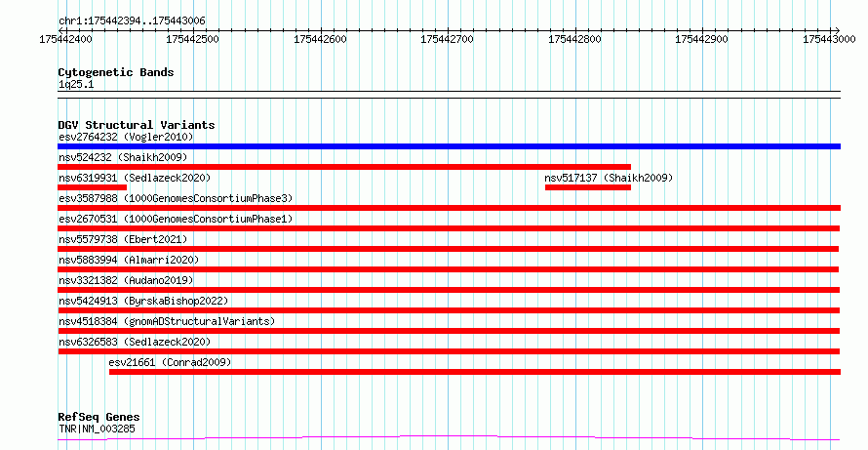
Task: Click the red bar under nsv4518384
Action: tap(449, 331)
